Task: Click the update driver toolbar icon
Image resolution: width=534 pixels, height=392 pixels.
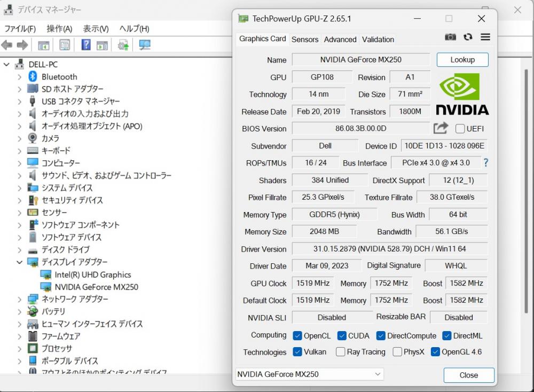Action: tap(123, 45)
